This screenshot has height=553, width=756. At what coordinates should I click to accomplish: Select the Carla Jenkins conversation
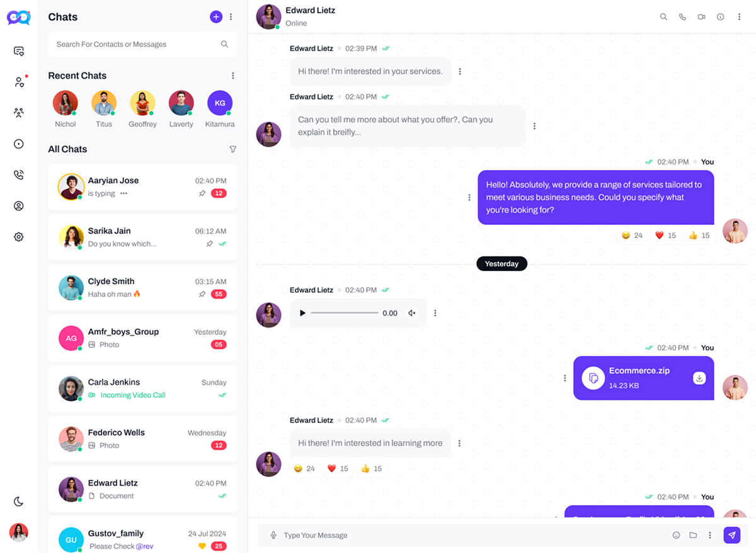pyautogui.click(x=143, y=389)
